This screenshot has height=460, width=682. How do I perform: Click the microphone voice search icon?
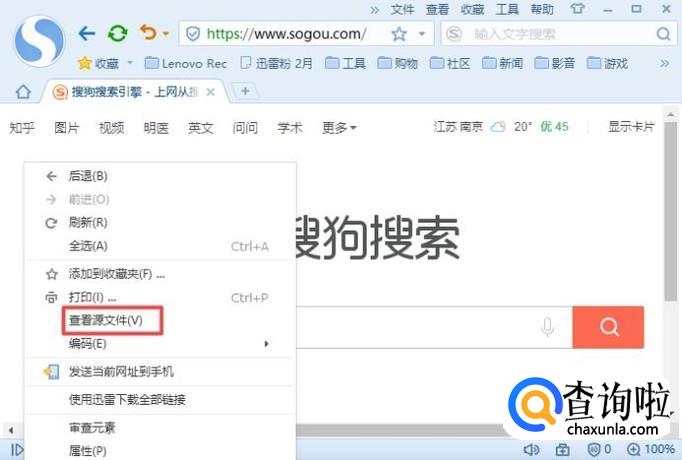(x=547, y=327)
